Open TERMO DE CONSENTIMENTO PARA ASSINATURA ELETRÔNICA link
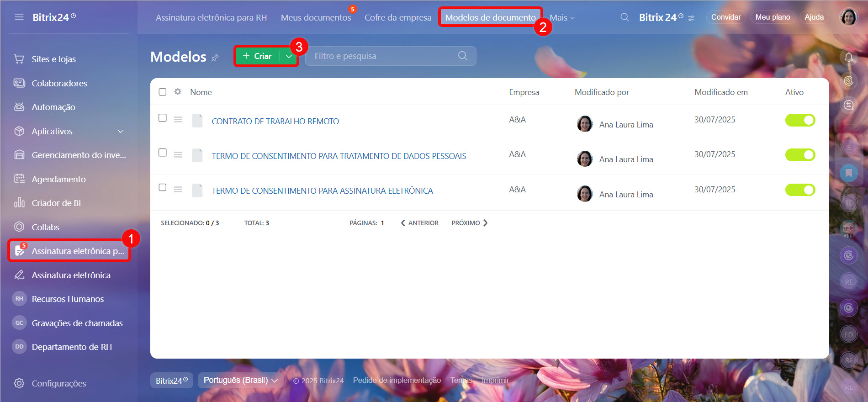This screenshot has width=868, height=402. [x=322, y=190]
